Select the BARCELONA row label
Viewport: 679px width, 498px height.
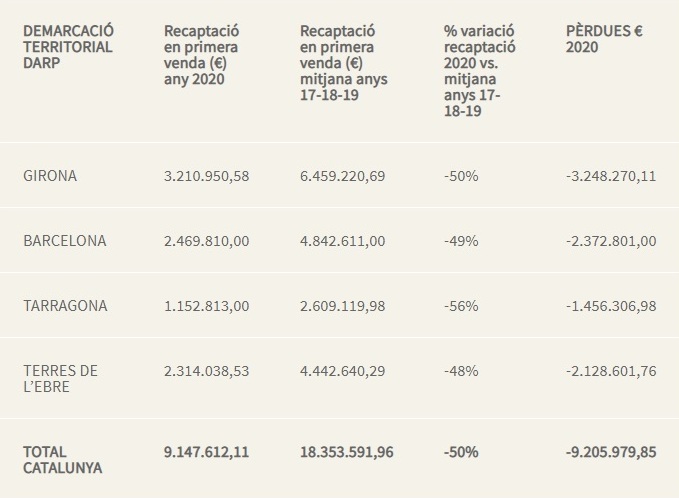tap(64, 241)
